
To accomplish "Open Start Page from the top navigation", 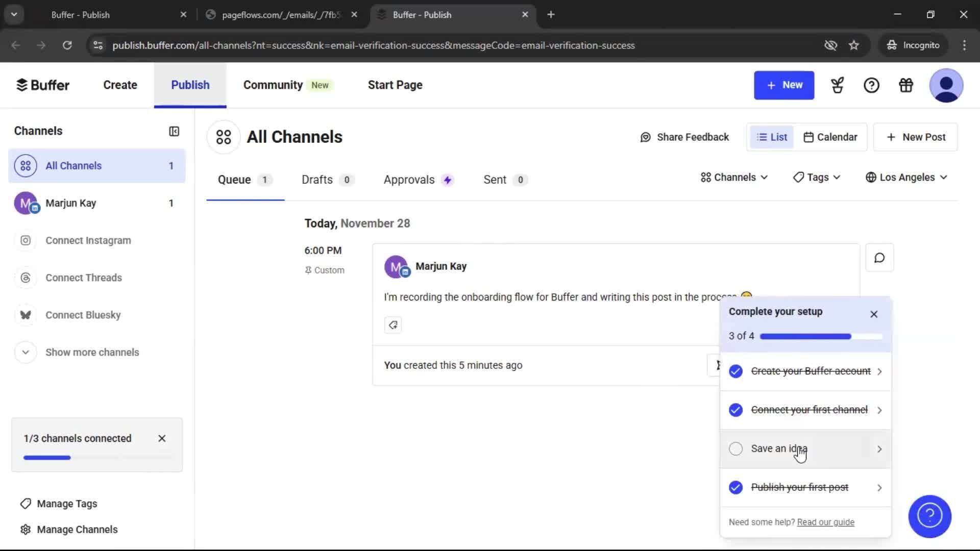I will tap(395, 85).
